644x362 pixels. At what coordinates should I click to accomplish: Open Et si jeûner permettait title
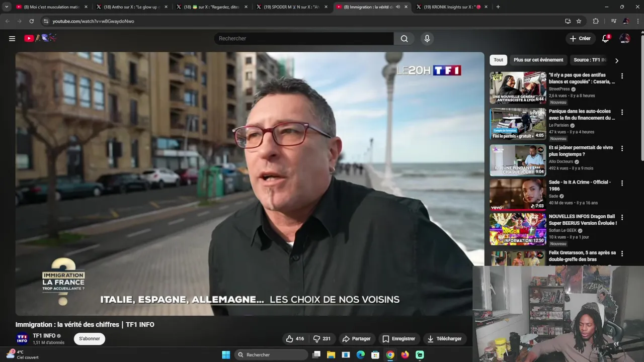[x=581, y=151]
